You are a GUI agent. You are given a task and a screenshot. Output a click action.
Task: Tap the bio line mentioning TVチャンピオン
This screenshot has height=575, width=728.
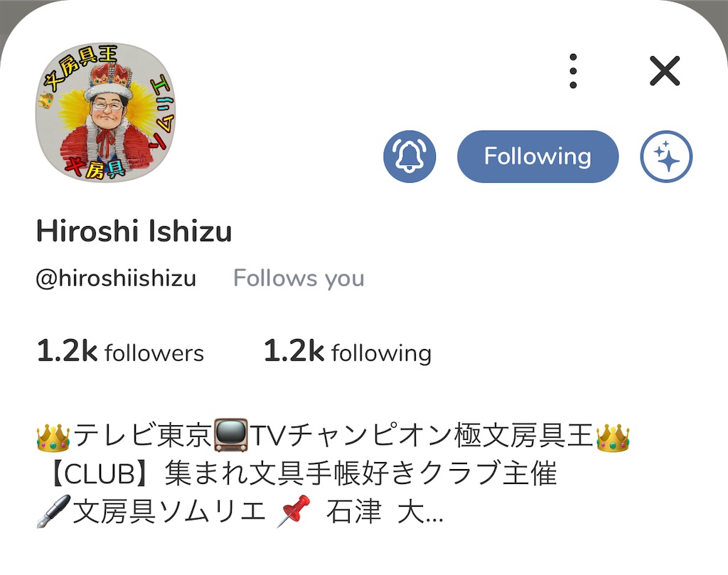click(333, 436)
